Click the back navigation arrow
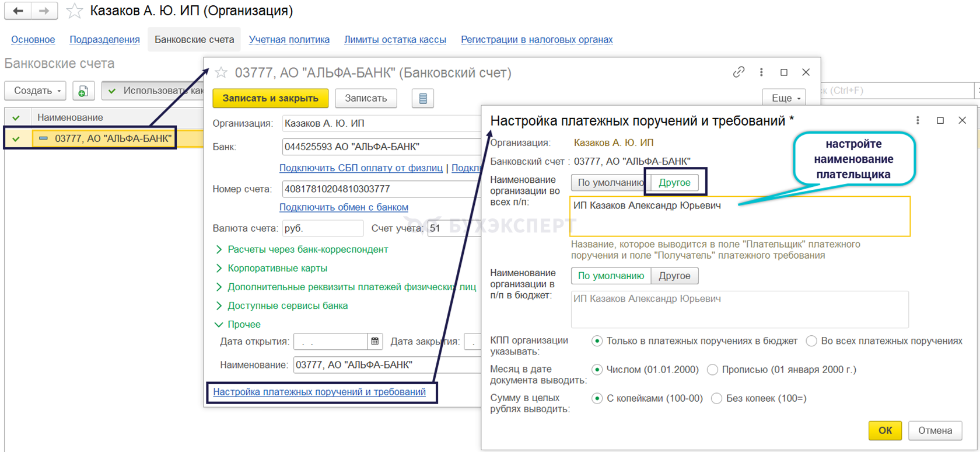 coord(18,11)
